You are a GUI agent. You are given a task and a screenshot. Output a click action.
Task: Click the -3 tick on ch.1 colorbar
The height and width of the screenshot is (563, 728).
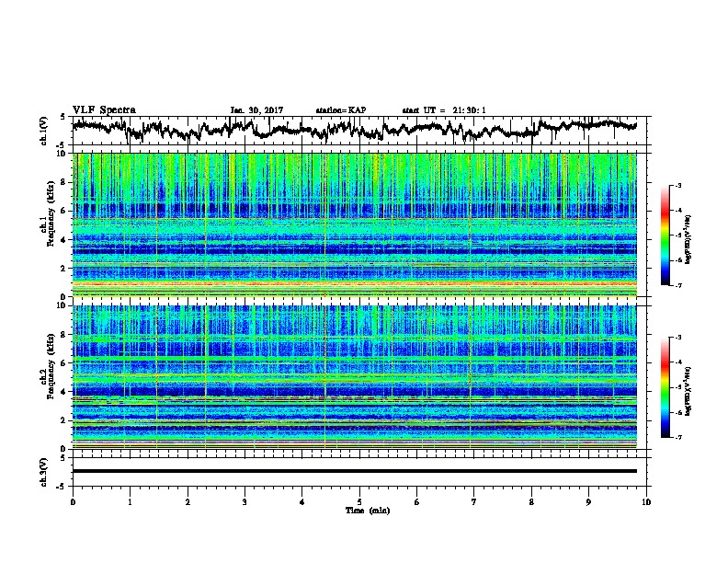[677, 185]
